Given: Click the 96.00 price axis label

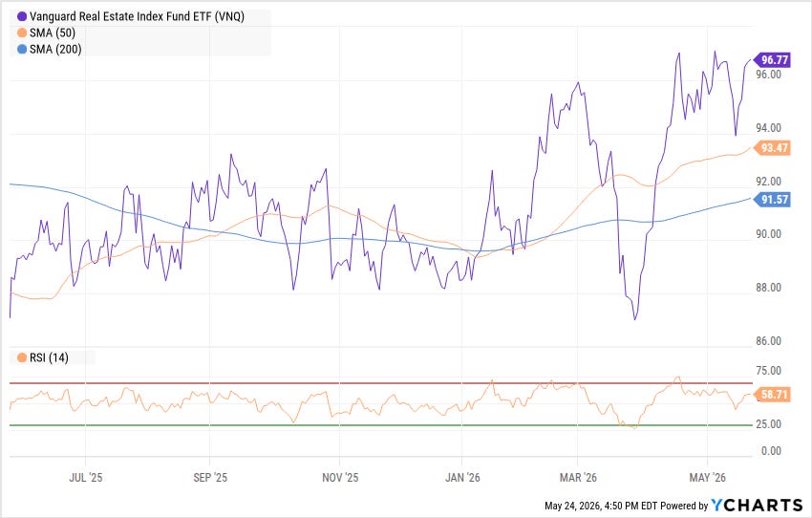Looking at the screenshot, I should click(768, 76).
